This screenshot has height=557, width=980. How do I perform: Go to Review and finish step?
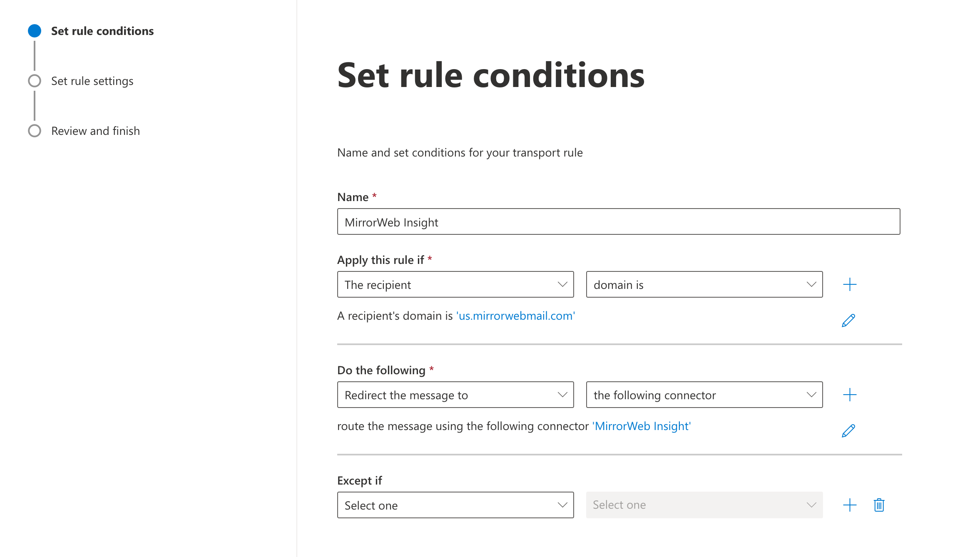pyautogui.click(x=95, y=131)
